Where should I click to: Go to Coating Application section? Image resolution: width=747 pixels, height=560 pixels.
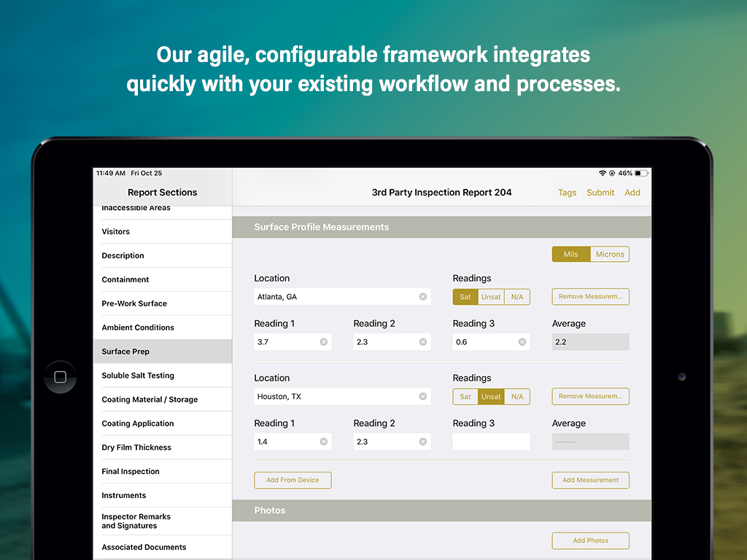163,424
